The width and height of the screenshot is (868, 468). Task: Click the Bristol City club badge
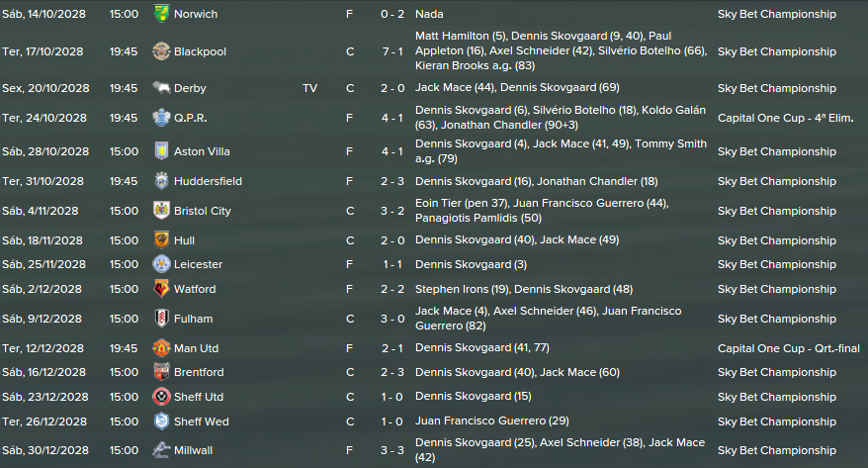pyautogui.click(x=161, y=211)
